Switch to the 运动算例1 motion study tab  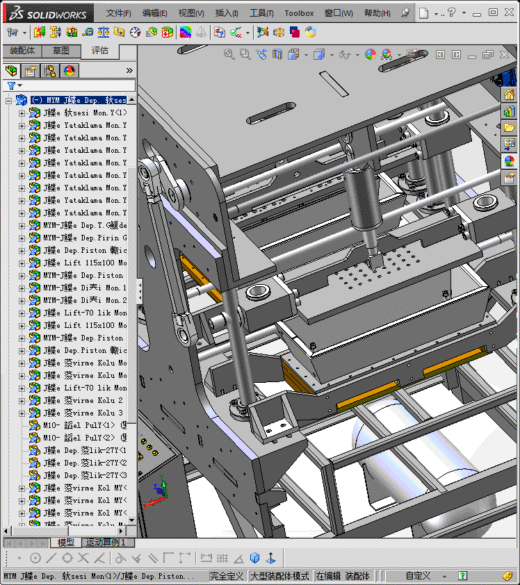[x=106, y=542]
